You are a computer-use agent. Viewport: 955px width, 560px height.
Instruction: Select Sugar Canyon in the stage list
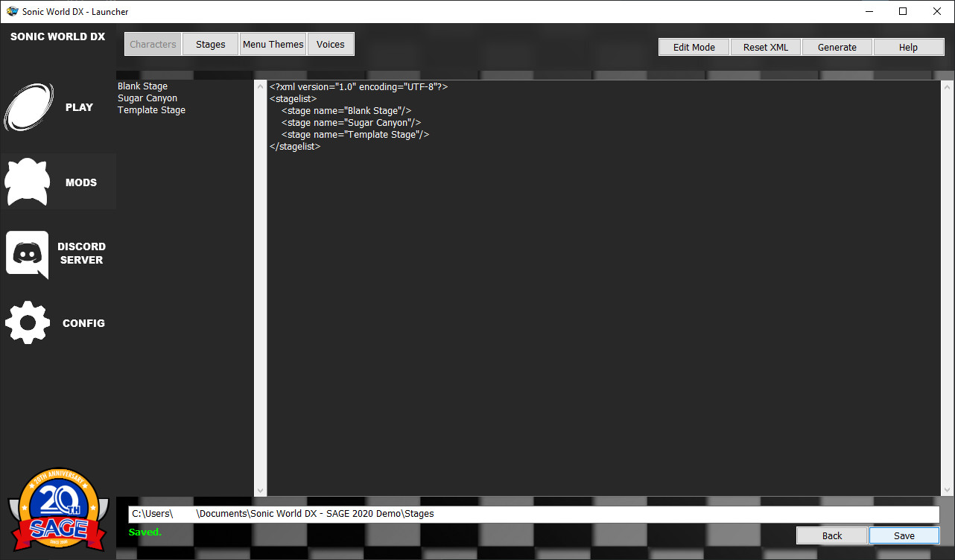[x=147, y=98]
